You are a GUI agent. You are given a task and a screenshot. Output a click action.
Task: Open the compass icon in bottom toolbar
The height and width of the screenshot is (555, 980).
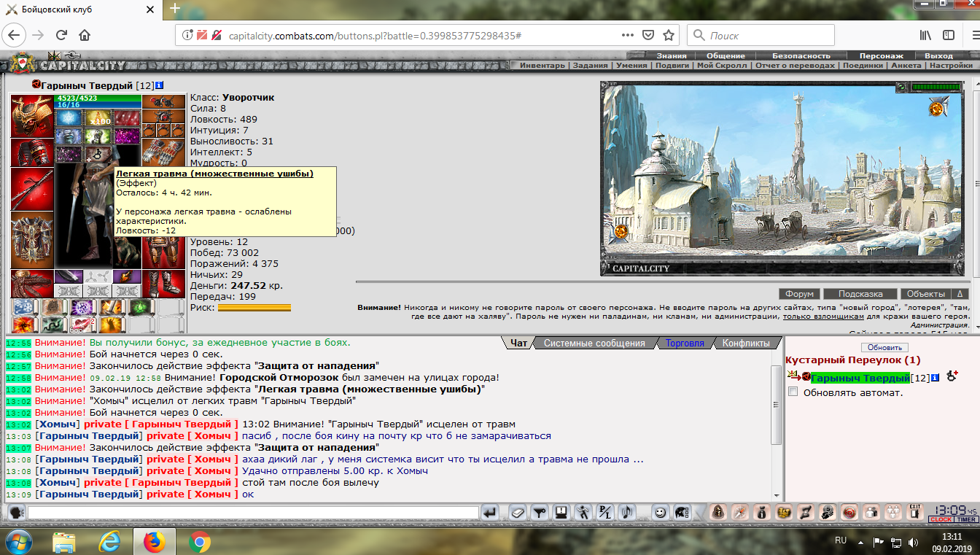point(739,512)
